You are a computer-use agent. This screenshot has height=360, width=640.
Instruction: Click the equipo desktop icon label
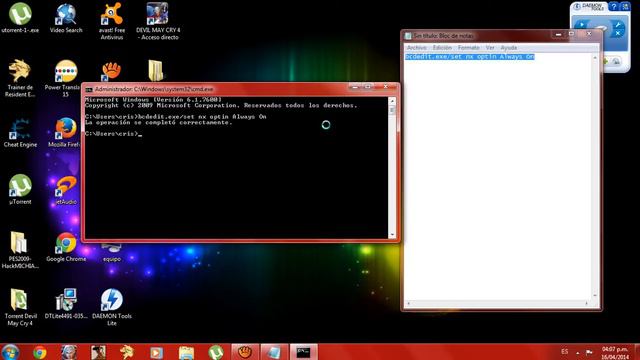point(112,259)
